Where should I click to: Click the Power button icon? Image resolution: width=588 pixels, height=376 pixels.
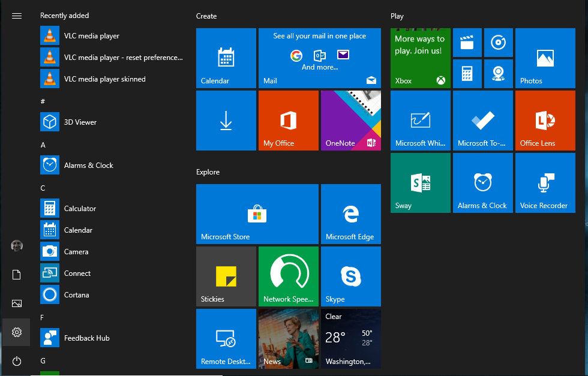pos(17,361)
